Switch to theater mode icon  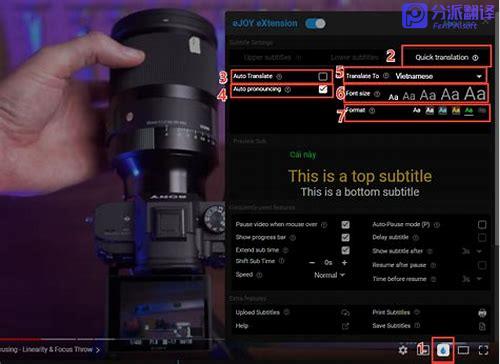tap(463, 350)
